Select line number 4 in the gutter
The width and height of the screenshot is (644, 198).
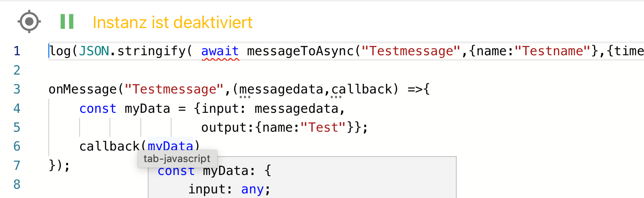point(17,108)
